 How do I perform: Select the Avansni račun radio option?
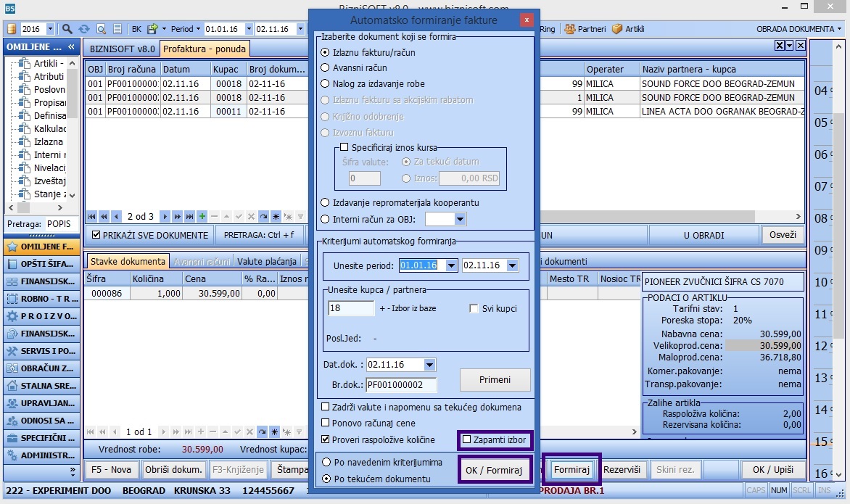(x=325, y=68)
